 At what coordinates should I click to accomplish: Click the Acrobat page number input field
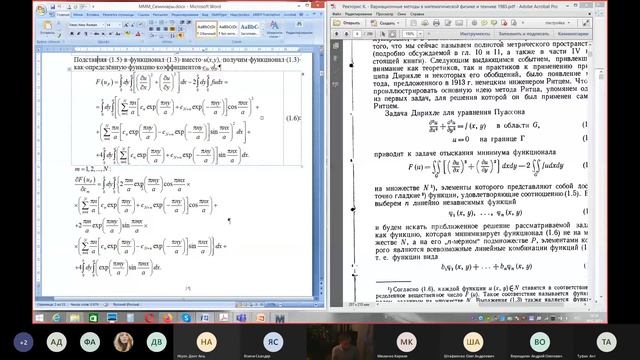tap(357, 34)
